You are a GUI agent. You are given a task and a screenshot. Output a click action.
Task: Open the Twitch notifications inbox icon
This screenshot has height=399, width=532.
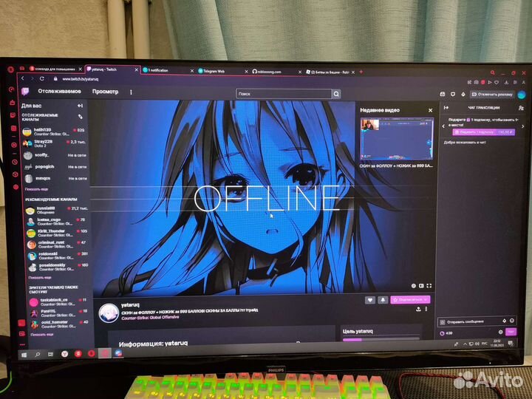[x=443, y=94]
